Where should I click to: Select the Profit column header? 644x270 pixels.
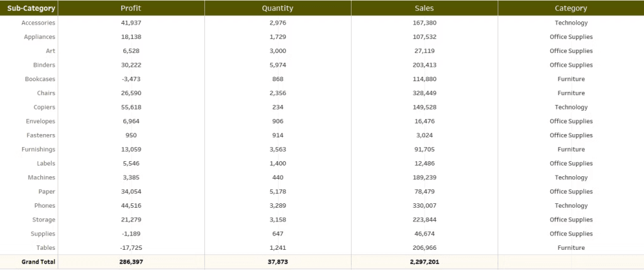(131, 8)
